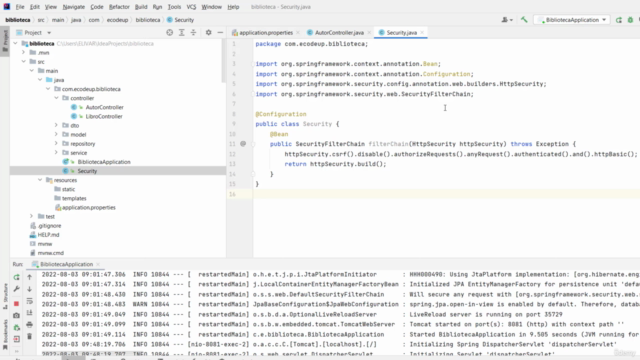Open the Project view mode dropdown
640x360 pixels.
(x=49, y=33)
